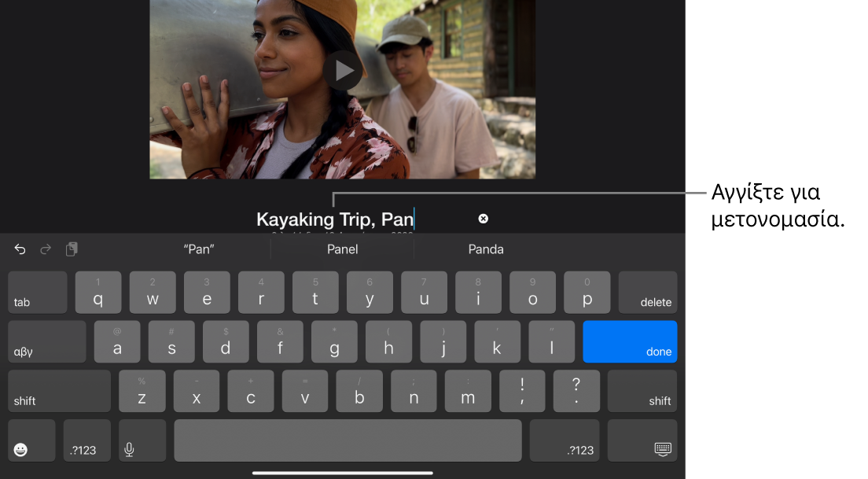Tap the s key
Screen dimensions: 868x479
click(171, 341)
